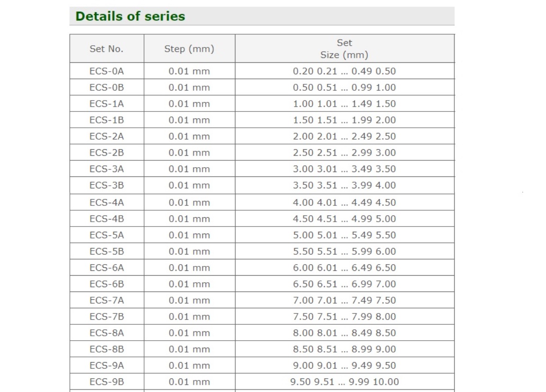Select the ECS-5B set number cell
546x392 pixels.
pyautogui.click(x=107, y=251)
